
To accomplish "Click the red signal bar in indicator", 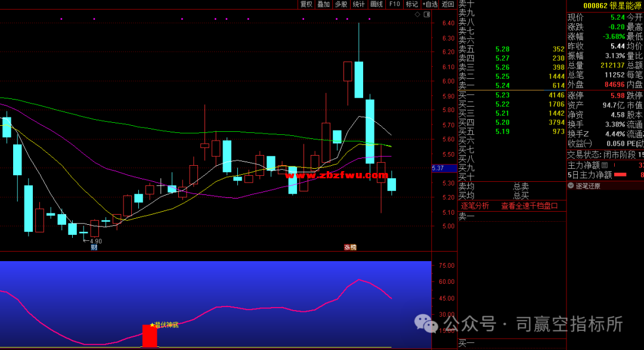I will [150, 336].
